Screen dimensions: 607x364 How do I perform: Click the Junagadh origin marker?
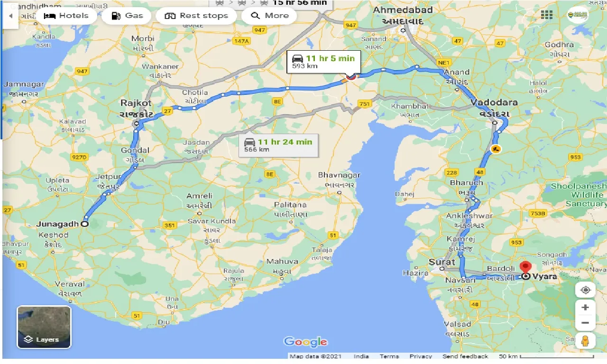tap(85, 224)
